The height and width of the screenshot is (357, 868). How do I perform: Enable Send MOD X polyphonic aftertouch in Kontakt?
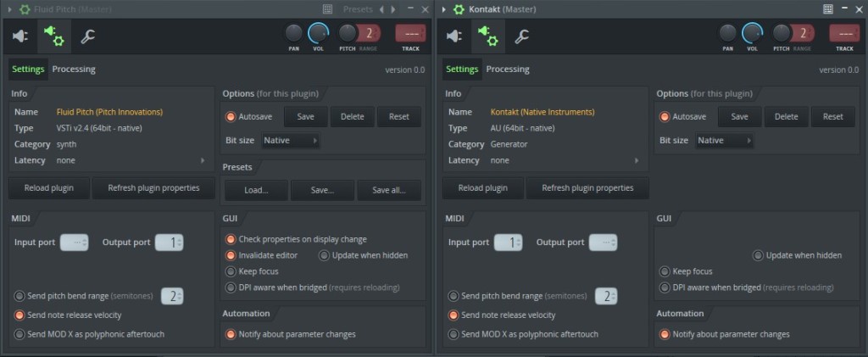tap(453, 334)
